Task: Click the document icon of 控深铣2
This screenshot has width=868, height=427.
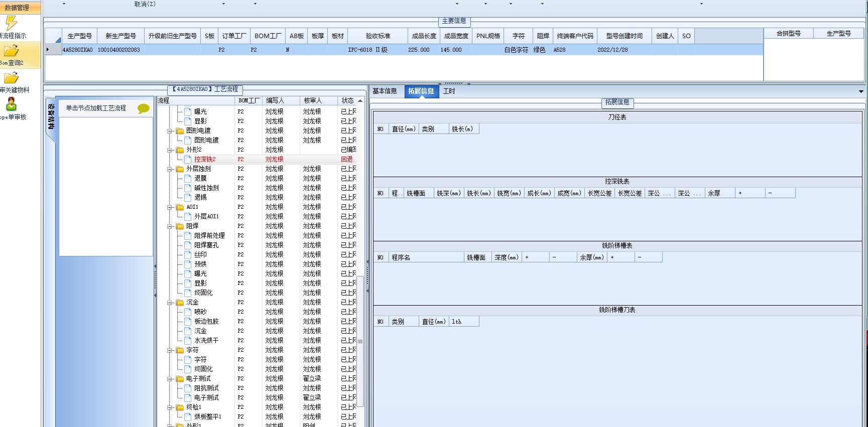Action: click(188, 160)
